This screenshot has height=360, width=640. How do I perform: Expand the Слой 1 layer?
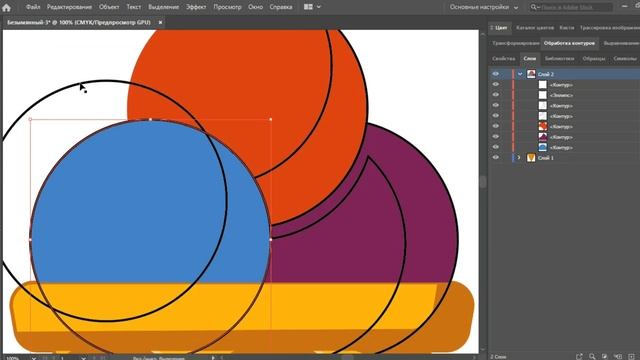[519, 158]
